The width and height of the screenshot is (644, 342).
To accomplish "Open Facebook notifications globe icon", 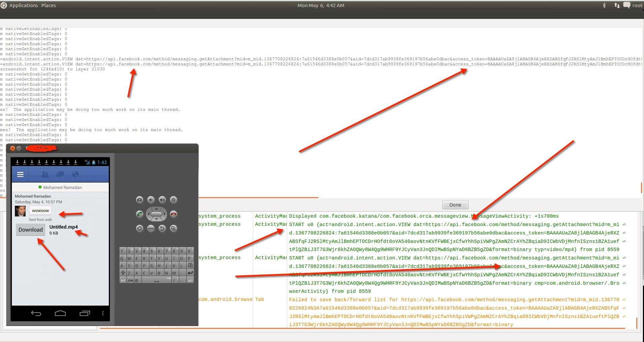I will tap(75, 175).
